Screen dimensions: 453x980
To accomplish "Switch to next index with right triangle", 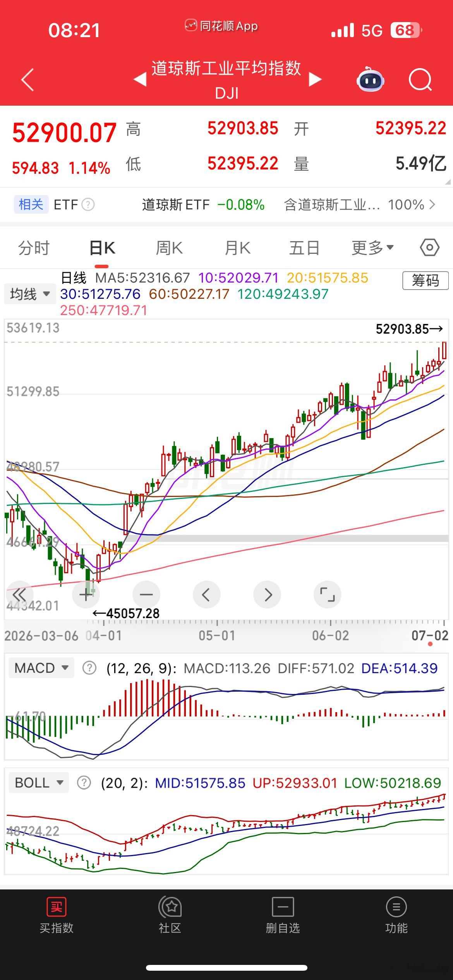I will coord(315,79).
